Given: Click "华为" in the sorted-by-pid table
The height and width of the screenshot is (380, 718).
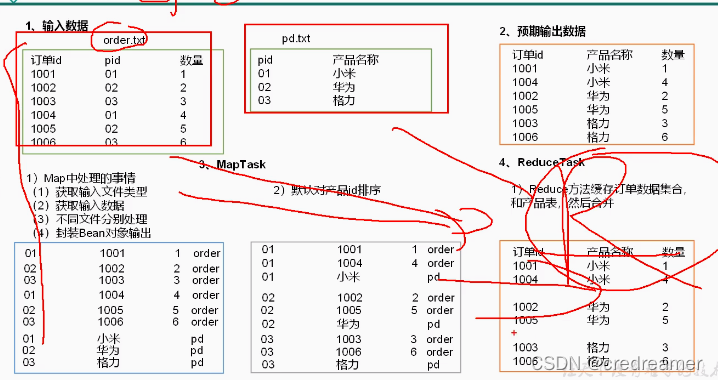Looking at the screenshot, I should [348, 324].
